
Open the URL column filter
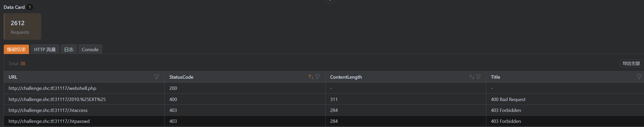(157, 77)
